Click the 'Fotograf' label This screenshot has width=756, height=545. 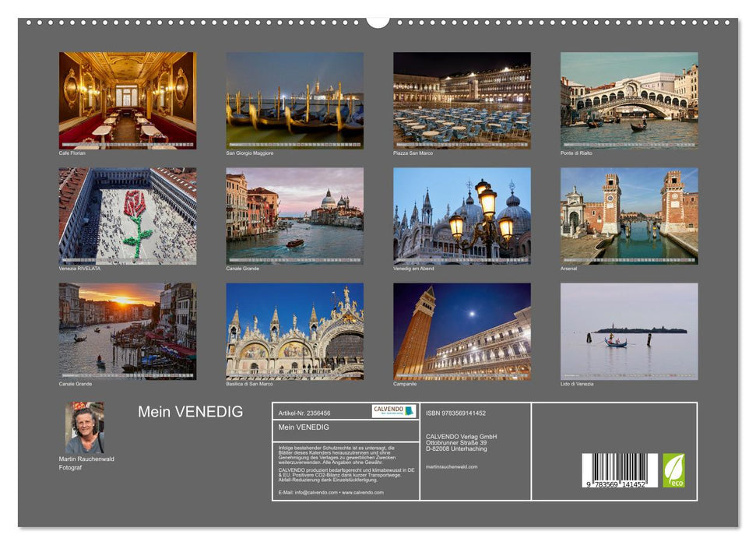pyautogui.click(x=70, y=468)
